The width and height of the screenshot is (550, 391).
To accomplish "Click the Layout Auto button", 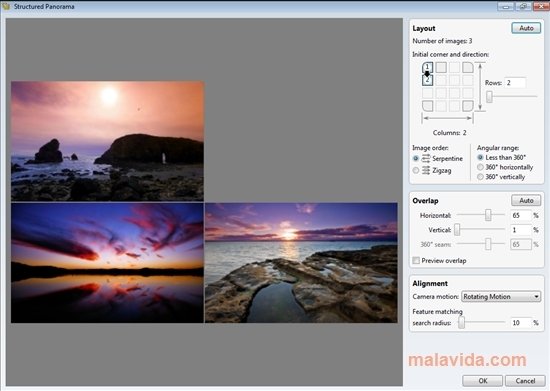I will 526,28.
